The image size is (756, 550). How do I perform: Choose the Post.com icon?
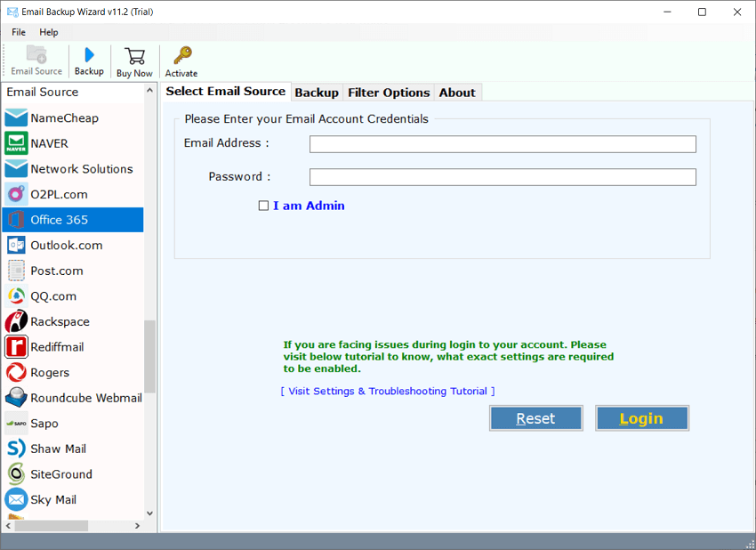(x=16, y=271)
